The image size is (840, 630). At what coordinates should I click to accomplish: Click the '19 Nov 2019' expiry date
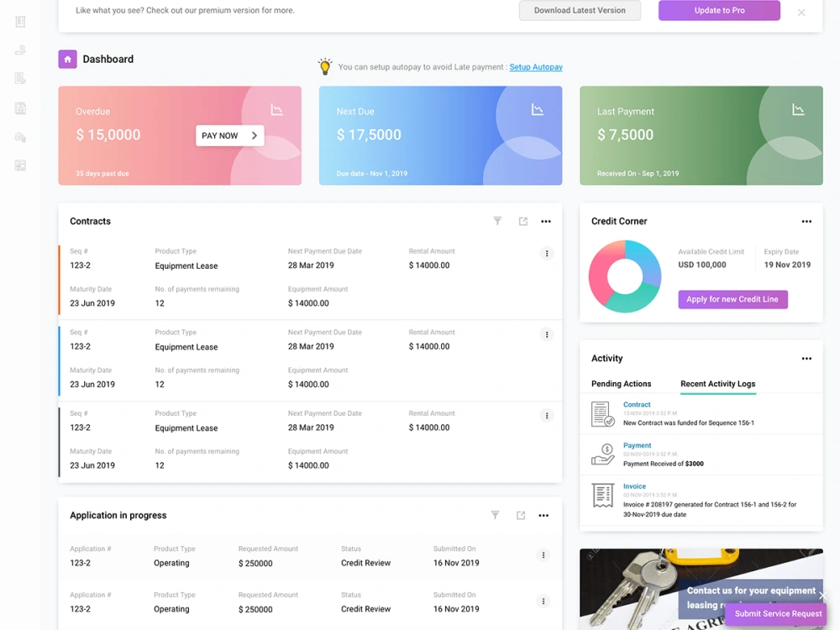click(787, 265)
